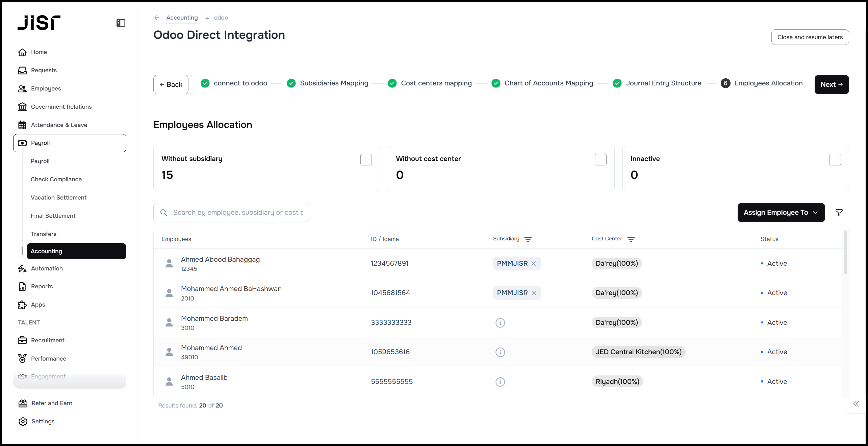Click Close and resume laters
Viewport: 868px width, 446px height.
[x=810, y=37]
